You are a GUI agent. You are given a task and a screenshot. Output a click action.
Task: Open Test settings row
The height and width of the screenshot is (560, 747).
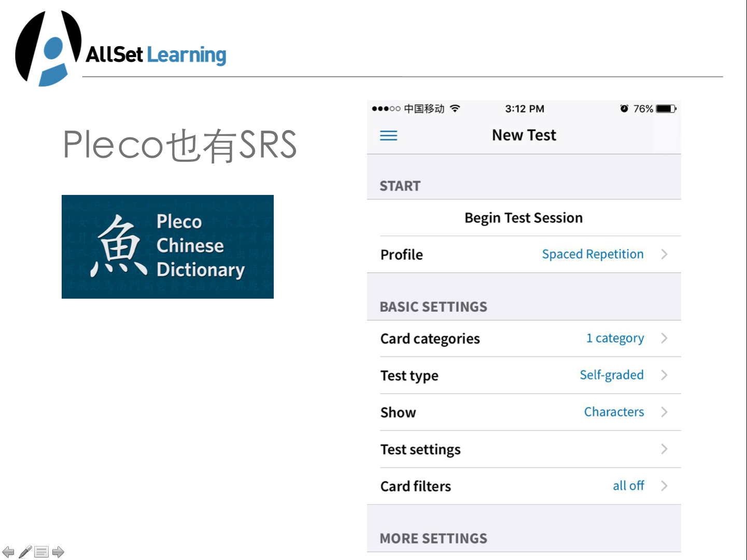[524, 449]
